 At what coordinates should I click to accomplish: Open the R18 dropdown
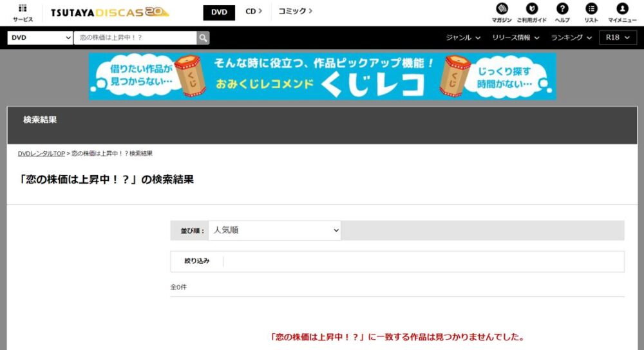pos(618,38)
